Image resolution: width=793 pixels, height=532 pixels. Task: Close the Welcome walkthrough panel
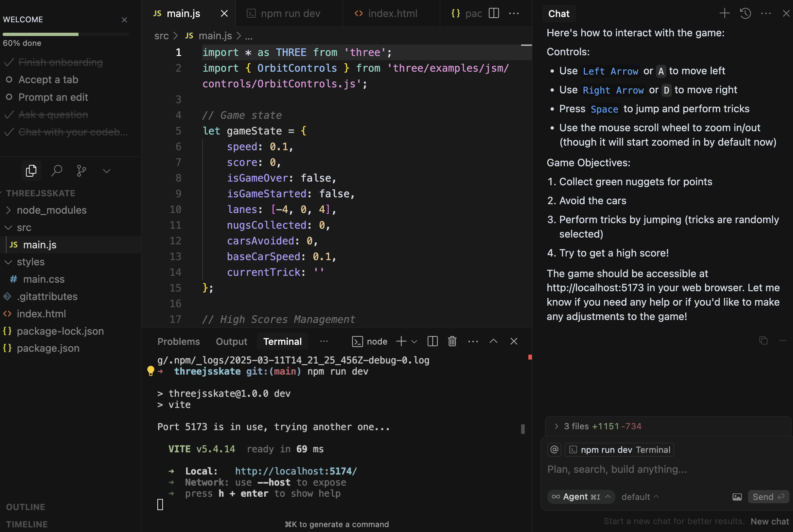pyautogui.click(x=124, y=20)
